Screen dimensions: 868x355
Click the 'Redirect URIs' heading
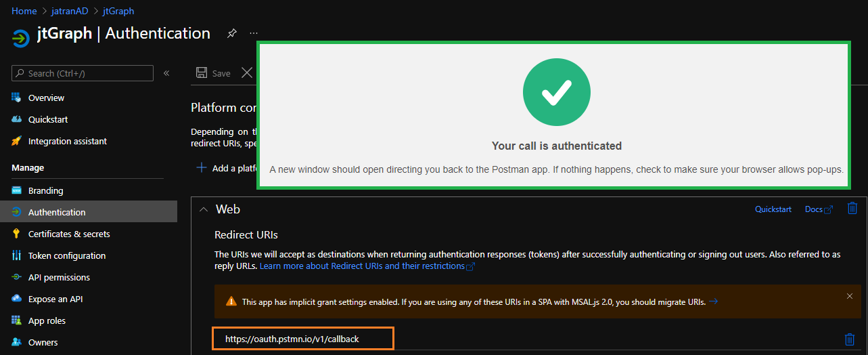click(x=246, y=234)
